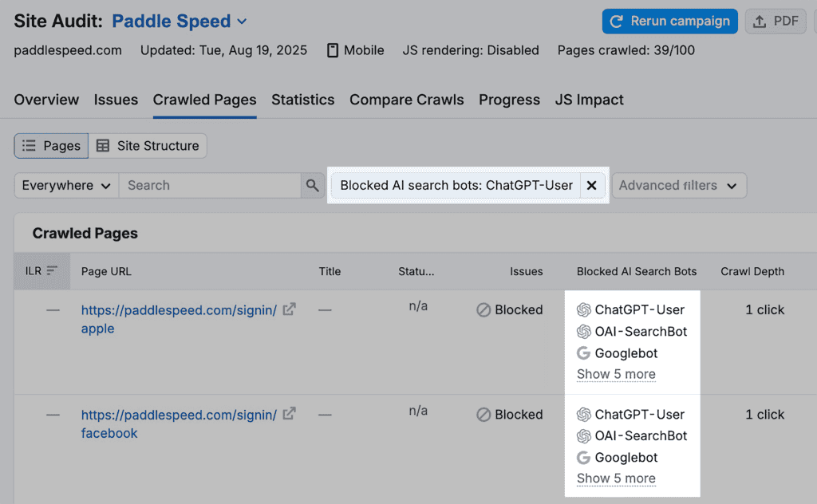Open the external link icon next to signin/facebook URL
Viewport: 817px width, 504px height.
pyautogui.click(x=289, y=413)
